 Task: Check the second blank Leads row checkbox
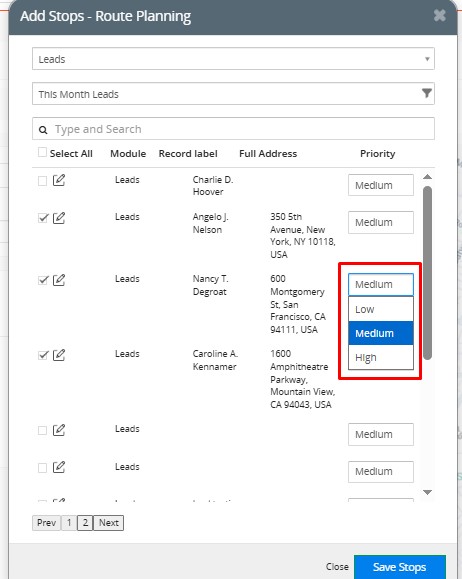[42, 468]
